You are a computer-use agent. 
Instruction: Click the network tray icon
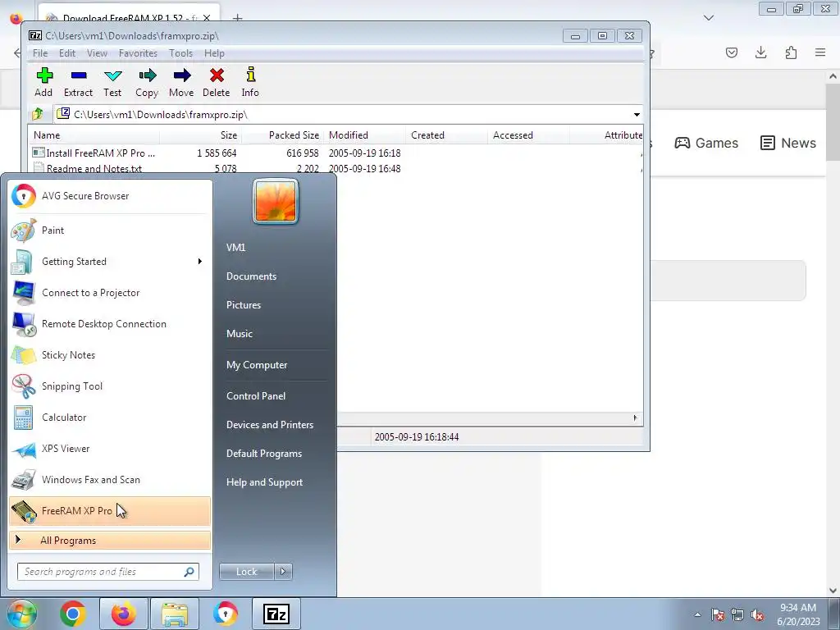tap(737, 615)
